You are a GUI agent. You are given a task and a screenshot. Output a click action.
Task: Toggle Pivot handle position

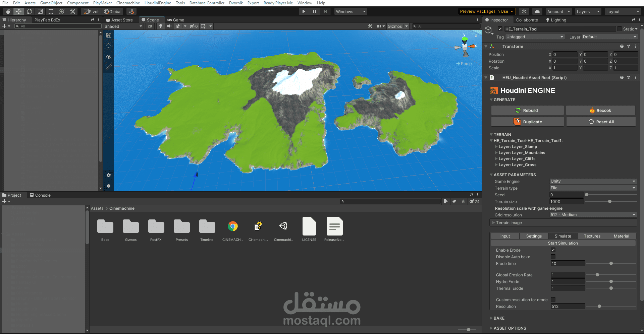point(91,11)
